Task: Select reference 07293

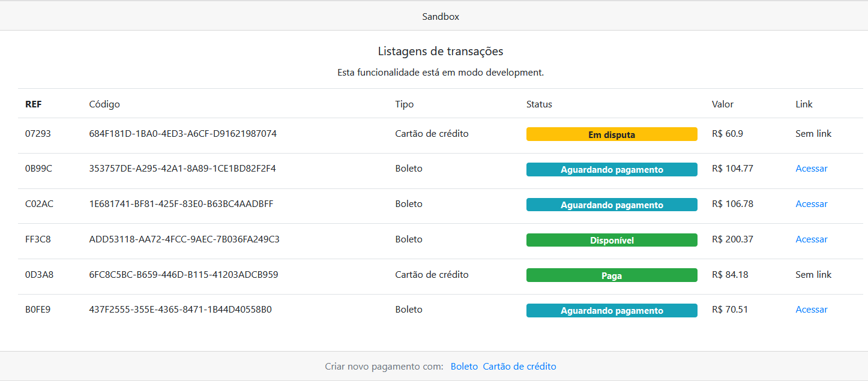Action: click(38, 134)
